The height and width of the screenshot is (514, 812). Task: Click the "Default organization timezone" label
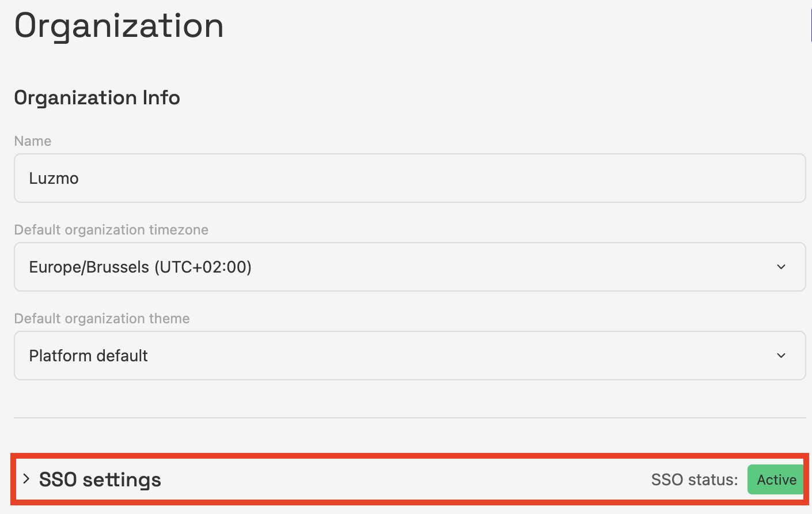[x=111, y=230]
